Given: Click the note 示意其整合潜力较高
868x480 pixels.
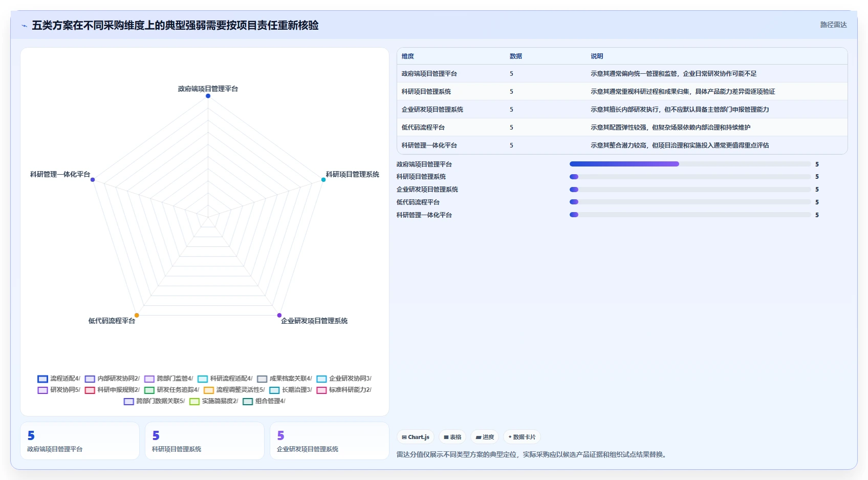Looking at the screenshot, I should pyautogui.click(x=680, y=145).
